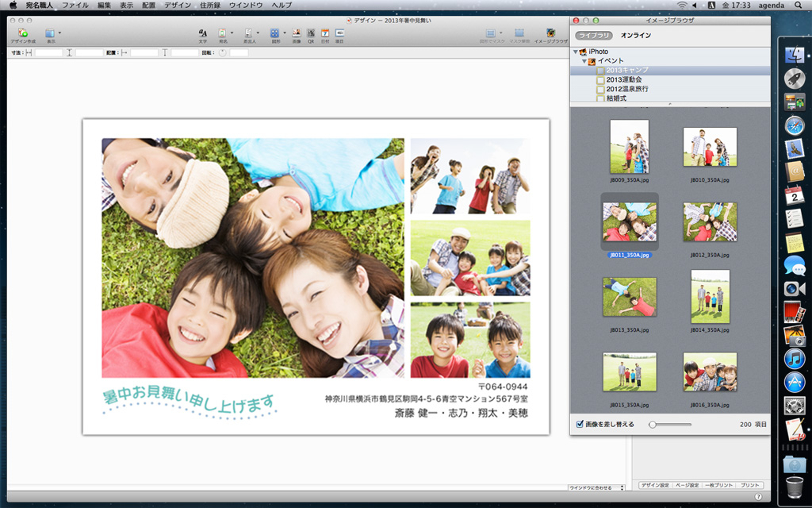The image size is (812, 508).
Task: Open the 住所録 menu
Action: tap(209, 6)
